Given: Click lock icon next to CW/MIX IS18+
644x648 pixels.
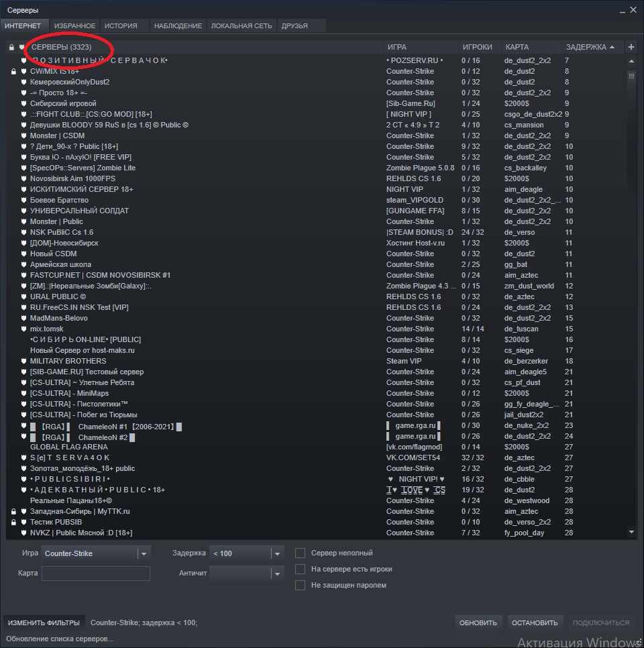Looking at the screenshot, I should [13, 72].
